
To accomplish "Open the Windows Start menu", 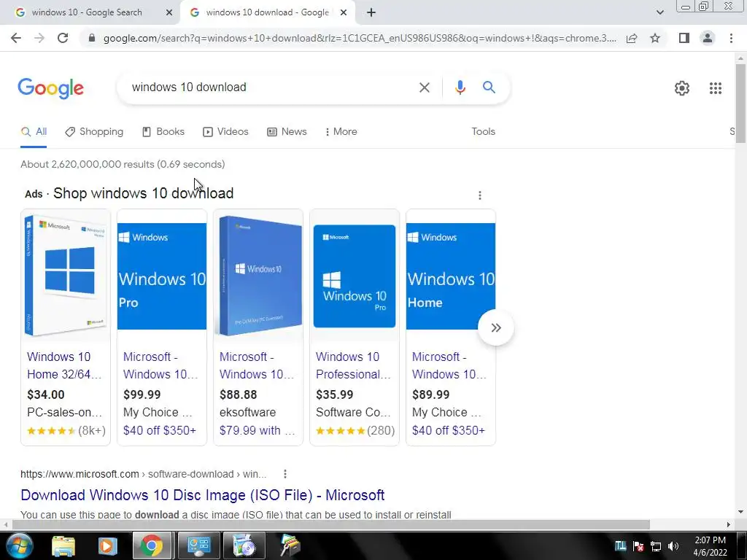I will click(x=18, y=545).
